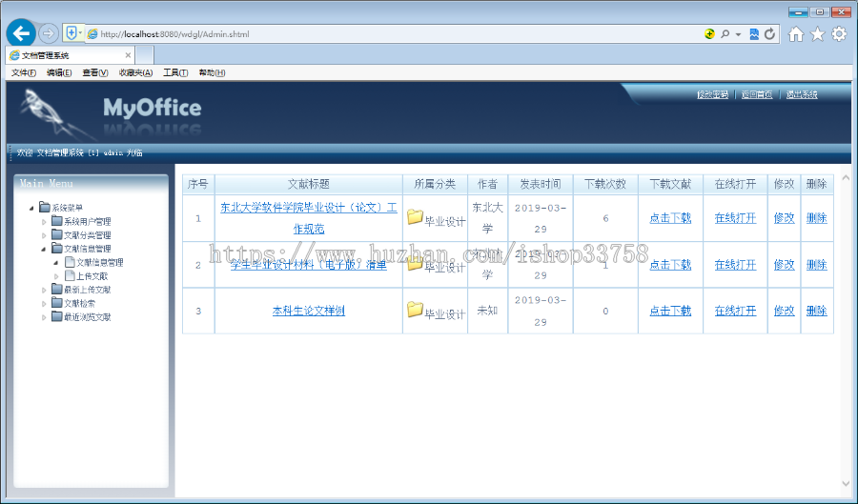Click the page scrollbar down arrow
This screenshot has height=504, width=858.
(846, 483)
